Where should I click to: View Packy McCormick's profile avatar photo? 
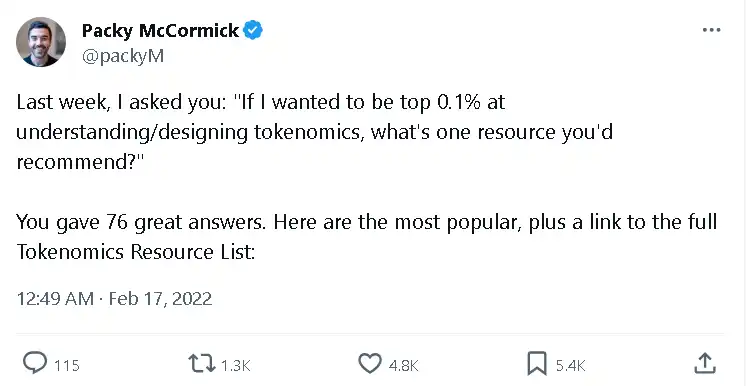tap(41, 42)
